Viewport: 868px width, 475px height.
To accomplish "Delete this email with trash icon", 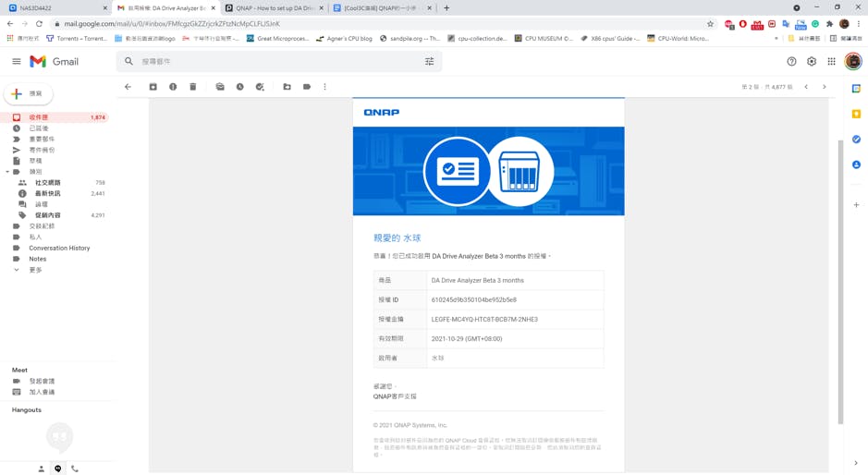I will coord(193,87).
